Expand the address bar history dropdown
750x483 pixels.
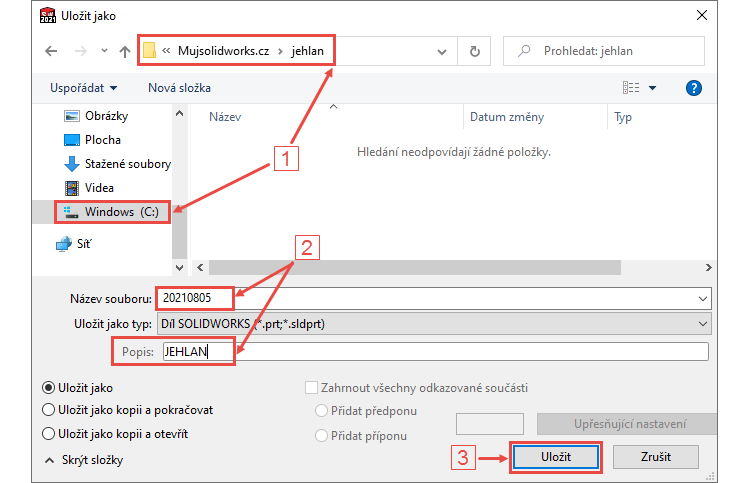point(442,51)
